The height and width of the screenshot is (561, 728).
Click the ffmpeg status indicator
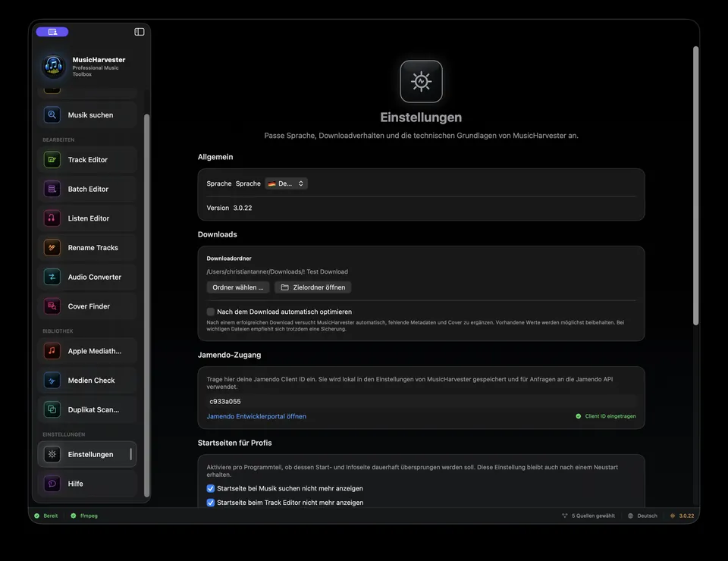pos(84,516)
